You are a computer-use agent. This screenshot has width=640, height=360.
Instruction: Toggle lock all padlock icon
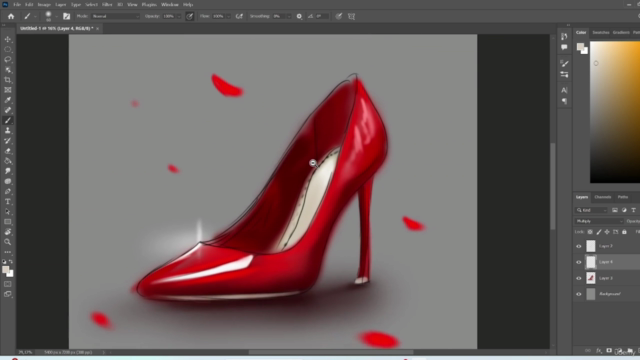[624, 232]
